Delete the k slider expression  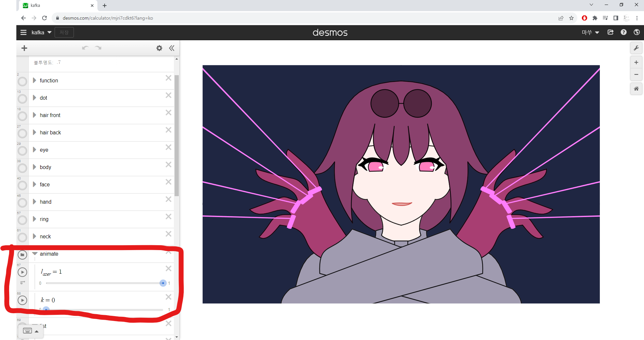(168, 297)
